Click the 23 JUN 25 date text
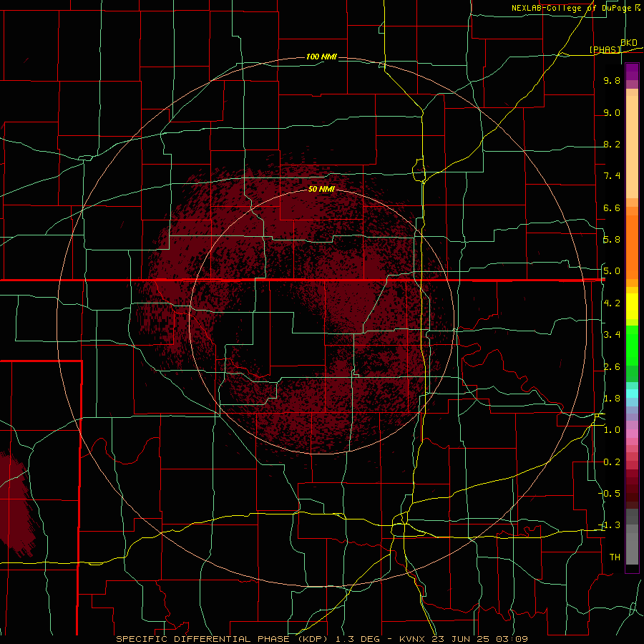 click(462, 639)
